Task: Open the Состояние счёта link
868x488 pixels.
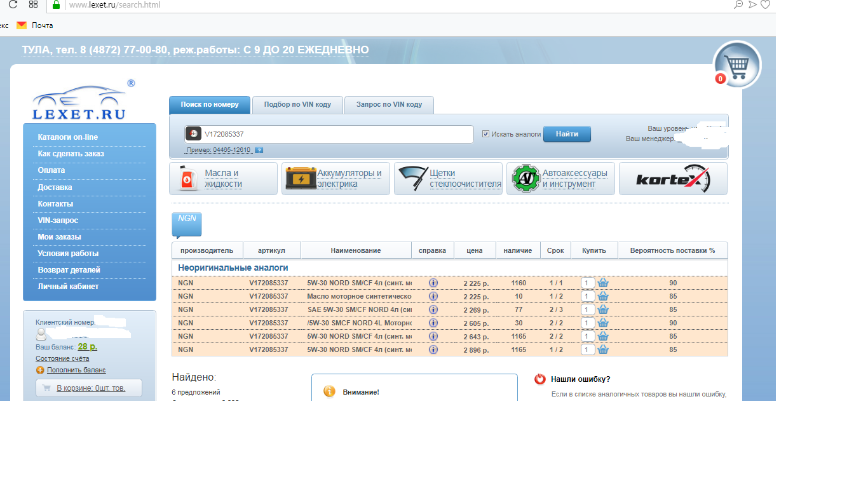Action: pyautogui.click(x=62, y=358)
